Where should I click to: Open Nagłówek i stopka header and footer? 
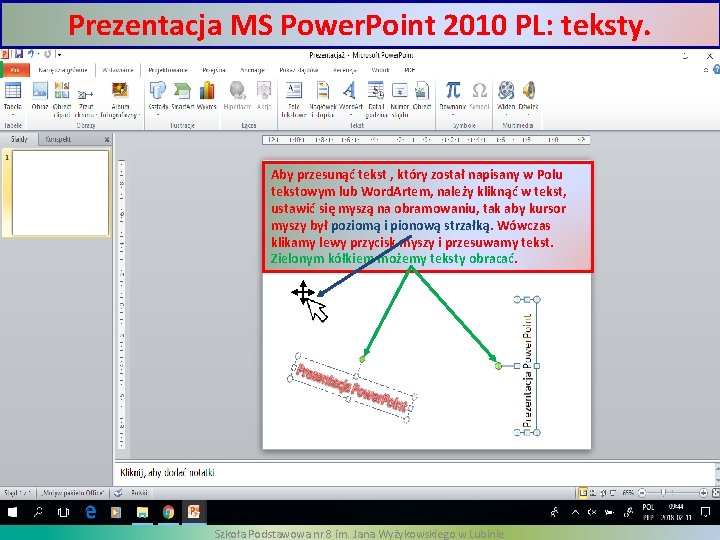point(323,99)
